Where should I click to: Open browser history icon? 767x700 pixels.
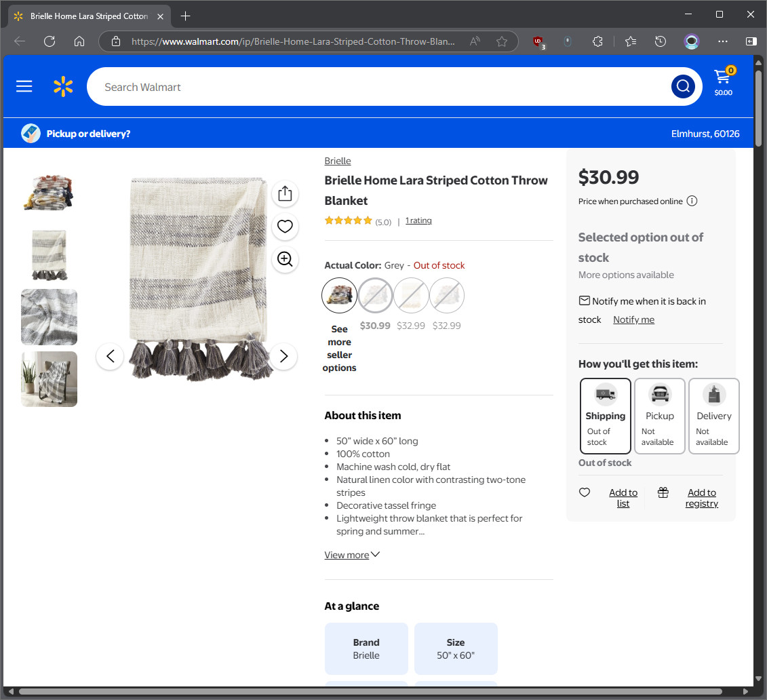[x=661, y=41]
